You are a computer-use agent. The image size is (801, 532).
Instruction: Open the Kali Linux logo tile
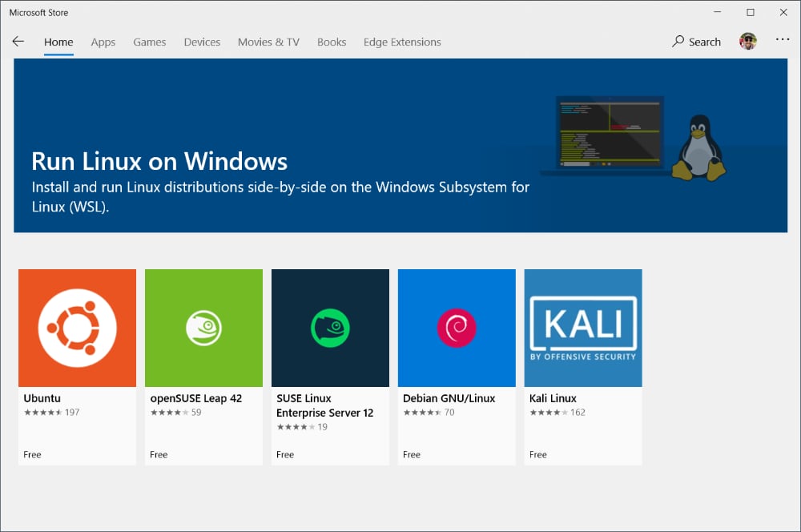583,328
